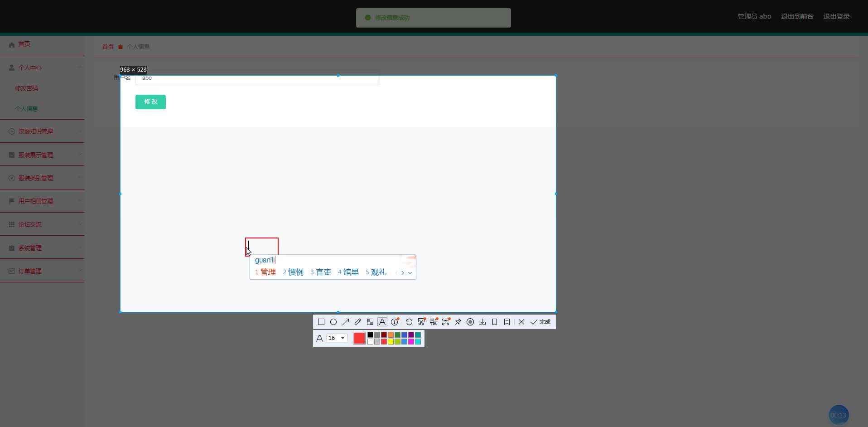Click the green 修改 button
Screen dimensions: 868x427
150,102
